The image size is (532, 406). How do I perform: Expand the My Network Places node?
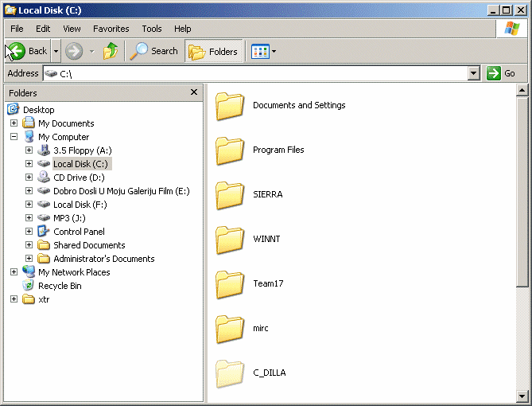tap(14, 272)
